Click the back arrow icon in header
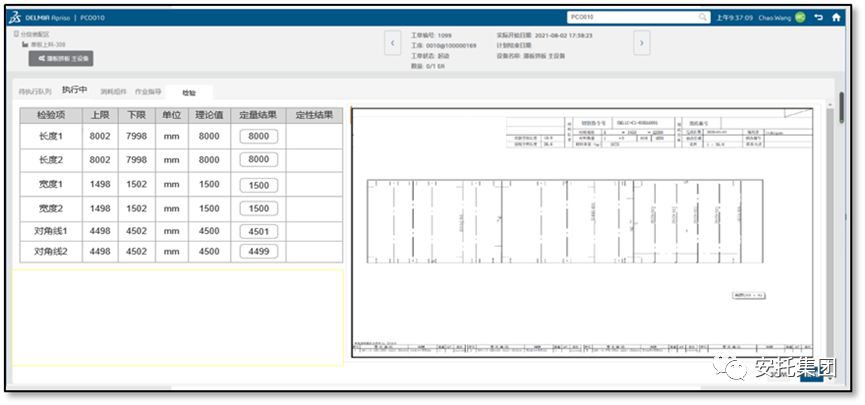The image size is (865, 405). [818, 17]
